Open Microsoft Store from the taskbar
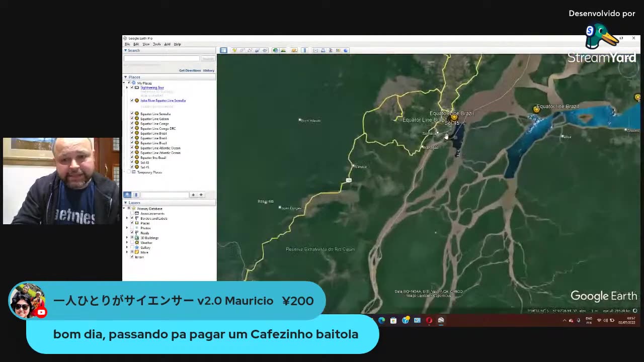The height and width of the screenshot is (362, 644). tap(393, 320)
